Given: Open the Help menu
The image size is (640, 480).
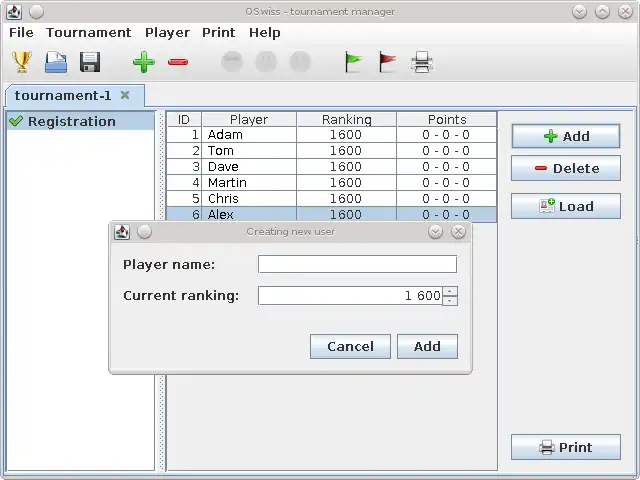Looking at the screenshot, I should (x=264, y=33).
